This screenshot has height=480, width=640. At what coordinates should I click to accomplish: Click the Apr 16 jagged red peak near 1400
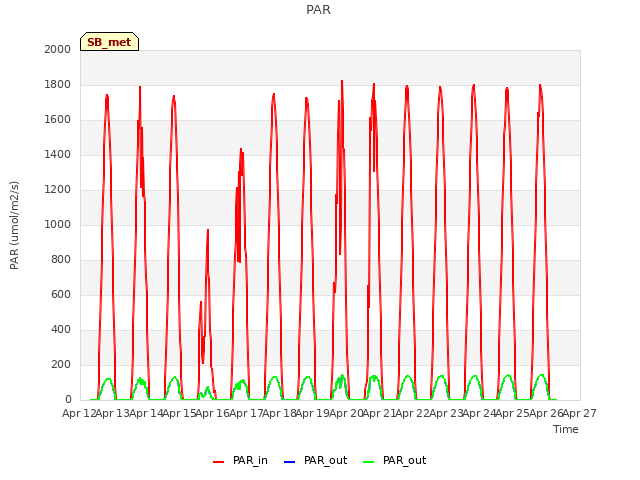pyautogui.click(x=241, y=149)
